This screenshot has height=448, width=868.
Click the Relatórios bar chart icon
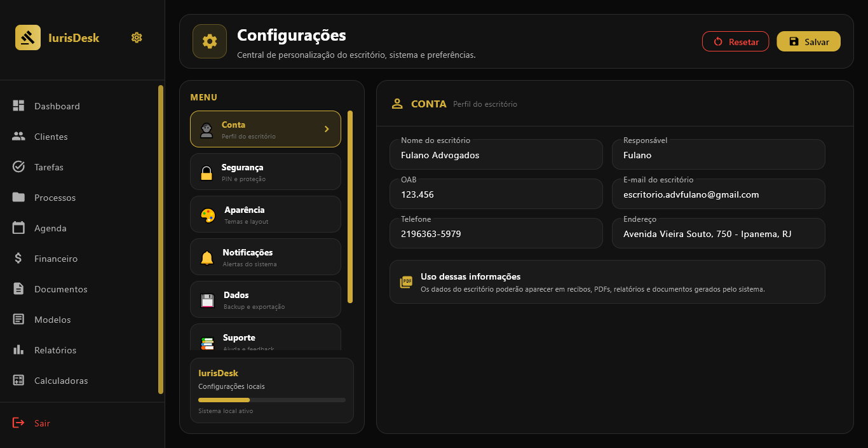[x=18, y=350]
